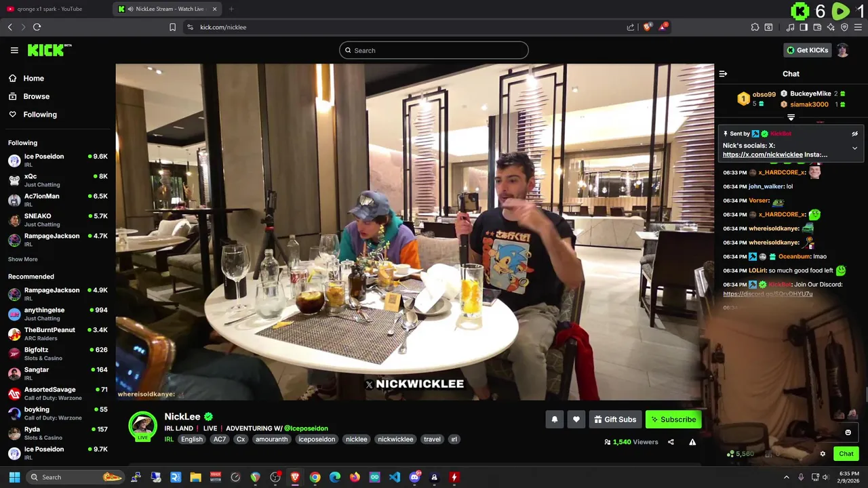868x488 pixels.
Task: Open chat emote picker smiley icon
Action: (848, 432)
